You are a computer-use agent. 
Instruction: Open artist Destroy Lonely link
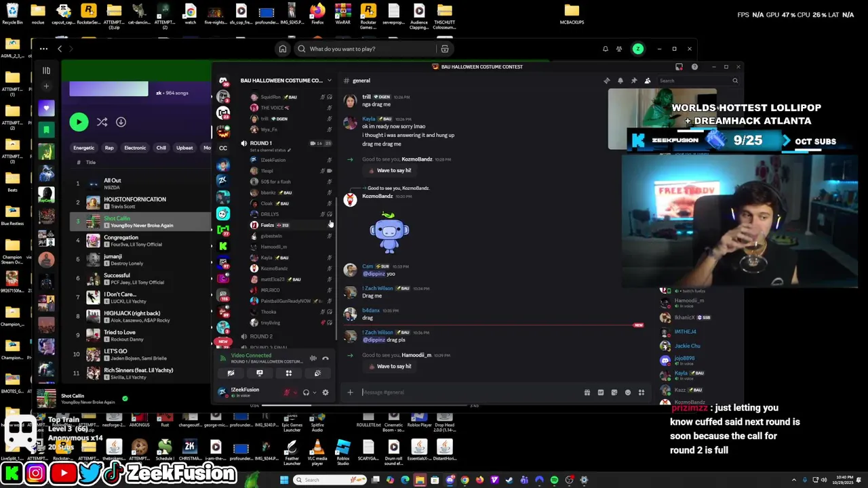pos(127,264)
